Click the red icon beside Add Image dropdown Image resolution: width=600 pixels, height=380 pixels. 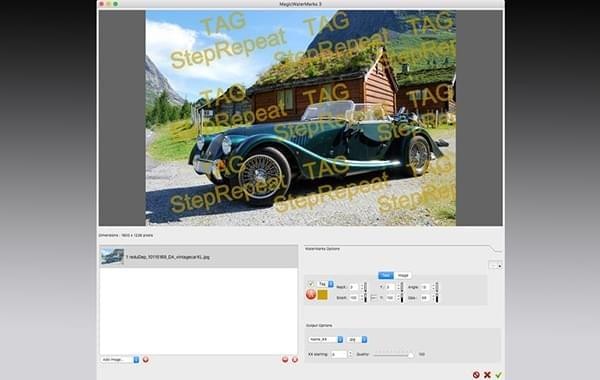(145, 359)
